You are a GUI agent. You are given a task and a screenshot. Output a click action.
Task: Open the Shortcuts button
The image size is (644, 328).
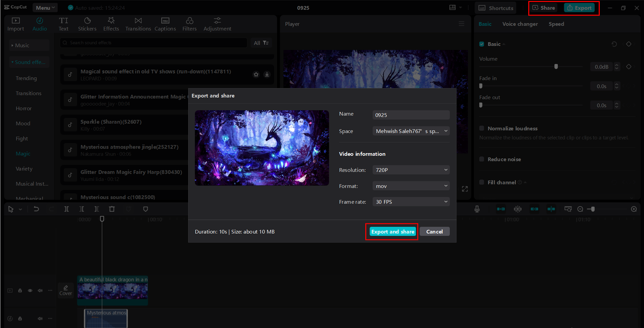(496, 8)
